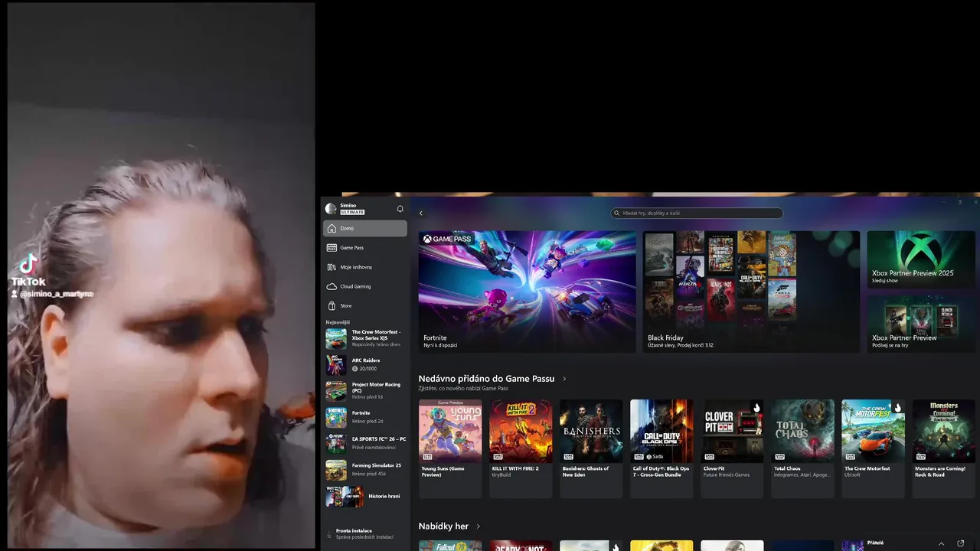
Task: Click the Simino ULTIMATE profile name
Action: pos(352,209)
